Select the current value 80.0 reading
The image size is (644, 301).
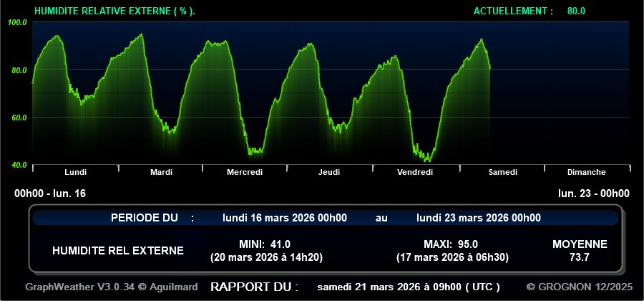coord(576,11)
